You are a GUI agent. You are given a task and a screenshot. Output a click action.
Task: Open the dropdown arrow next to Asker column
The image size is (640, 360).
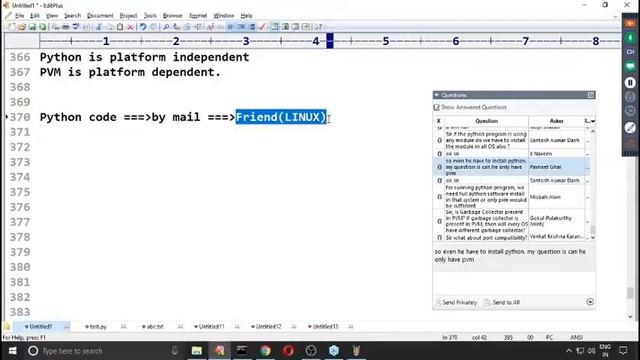[x=592, y=121]
